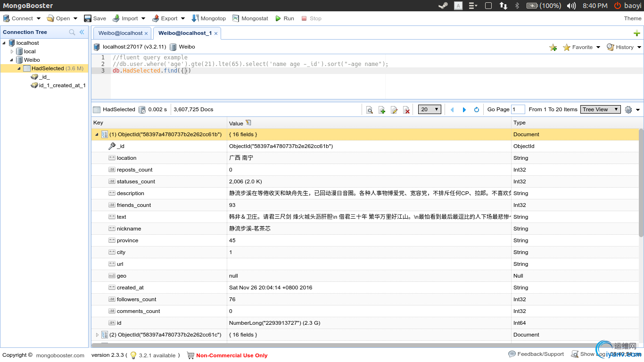Click the edit document icon
644x362 pixels.
[394, 109]
